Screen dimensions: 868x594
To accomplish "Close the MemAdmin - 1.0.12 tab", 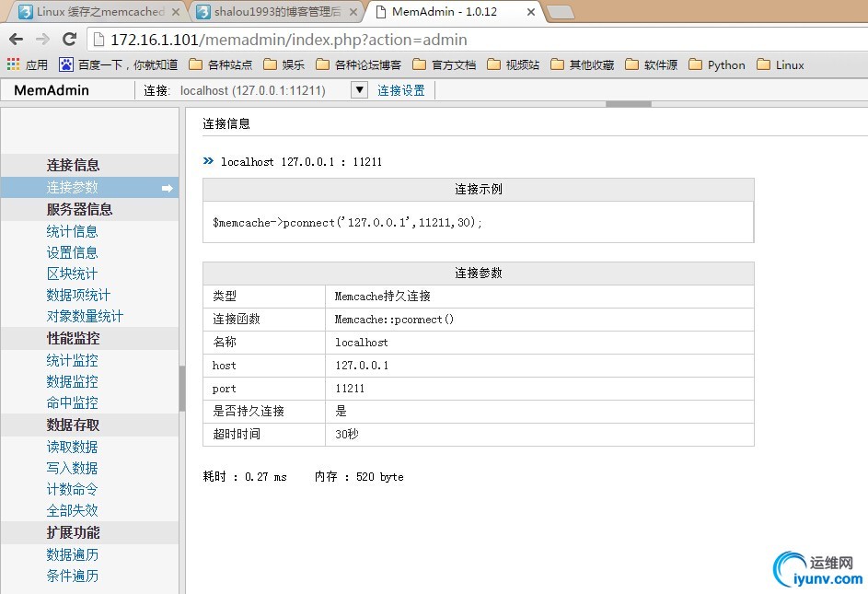I will 531,12.
